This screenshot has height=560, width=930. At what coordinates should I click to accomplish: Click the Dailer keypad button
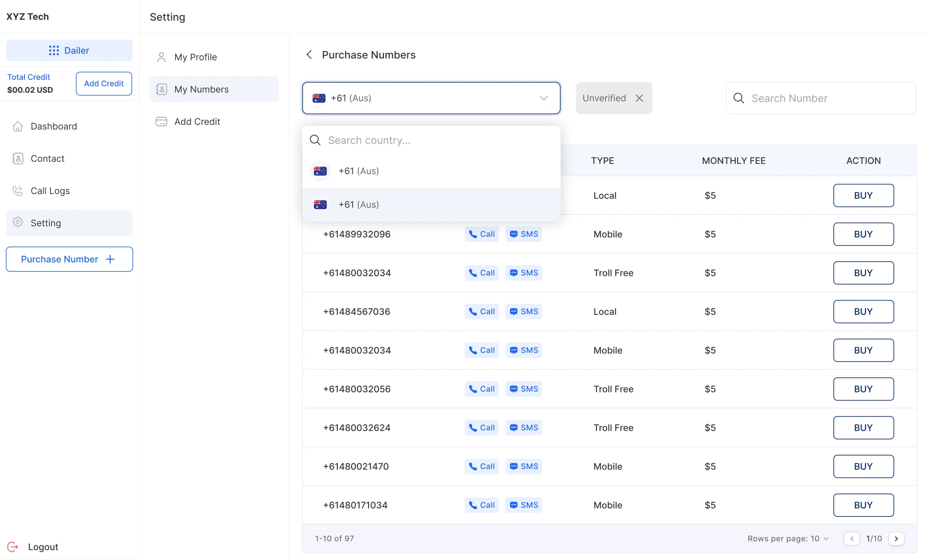pyautogui.click(x=69, y=50)
